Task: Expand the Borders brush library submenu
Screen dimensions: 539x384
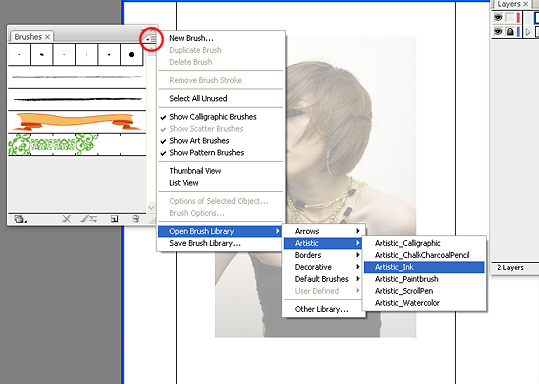Action: tap(322, 255)
